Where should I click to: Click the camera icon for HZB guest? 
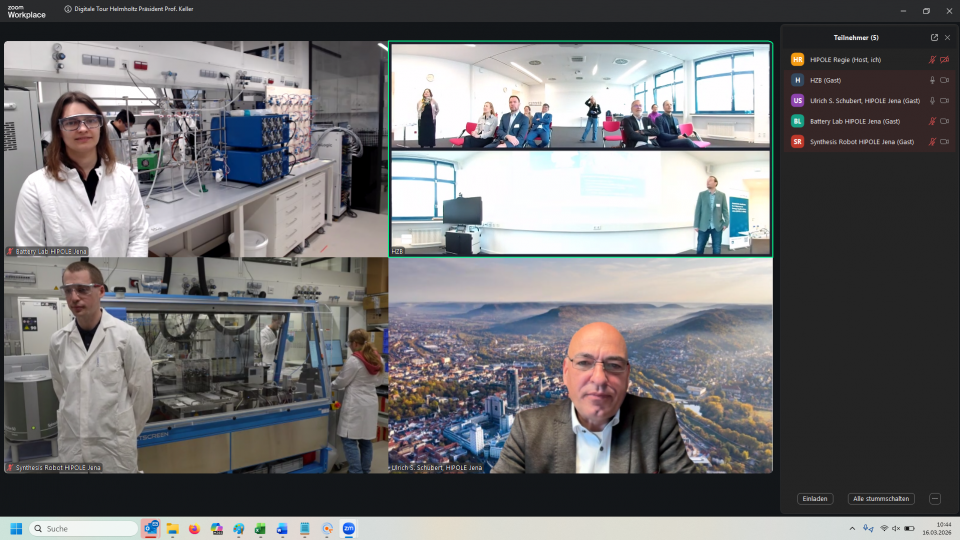tap(945, 80)
